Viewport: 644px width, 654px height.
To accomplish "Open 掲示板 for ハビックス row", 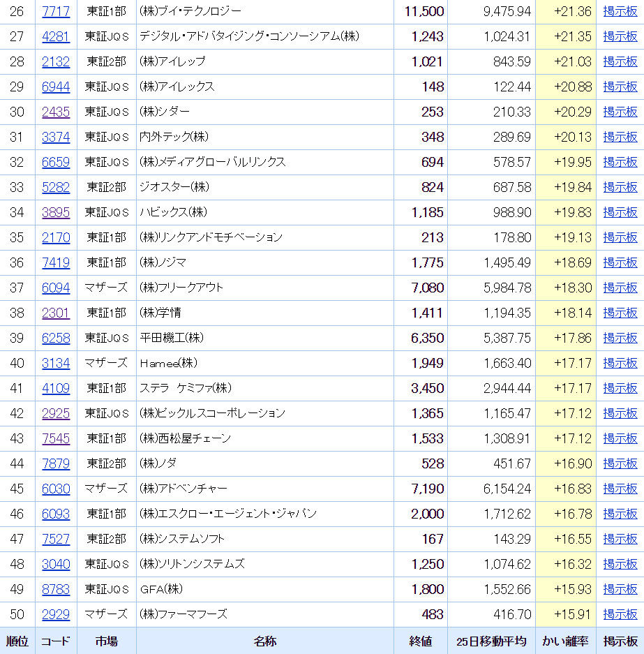I will click(x=620, y=212).
